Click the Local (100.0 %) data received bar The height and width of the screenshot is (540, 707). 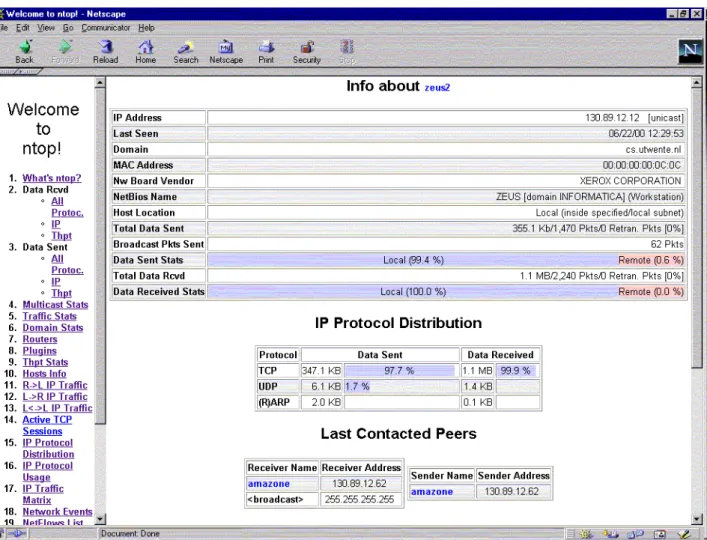413,292
